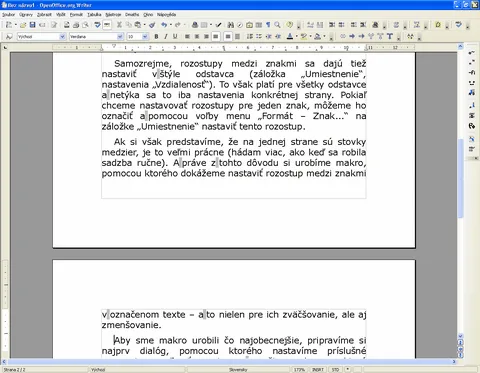Click the Slovensky language status field
Viewport: 480px width, 373px height.
click(238, 370)
